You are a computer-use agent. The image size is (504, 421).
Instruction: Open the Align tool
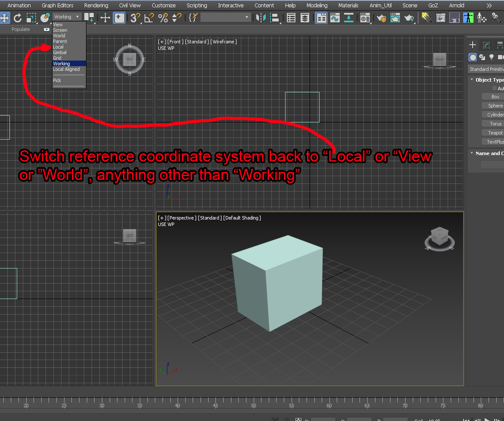[x=275, y=18]
